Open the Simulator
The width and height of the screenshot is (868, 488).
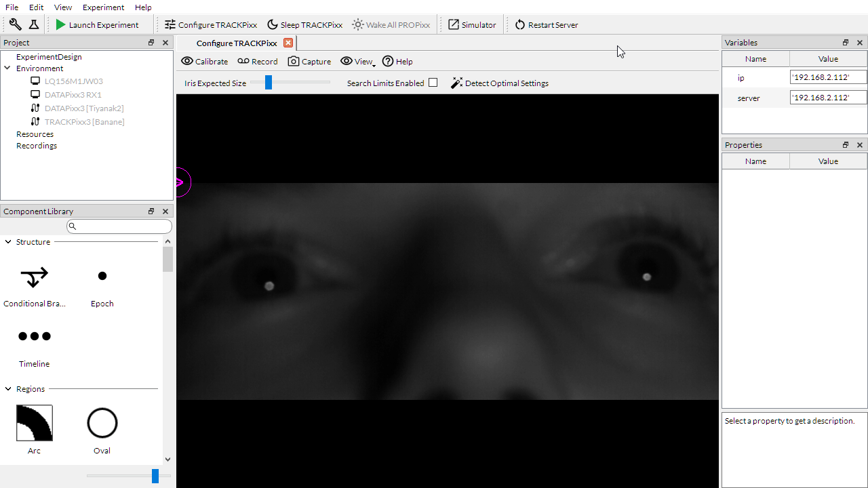[471, 24]
